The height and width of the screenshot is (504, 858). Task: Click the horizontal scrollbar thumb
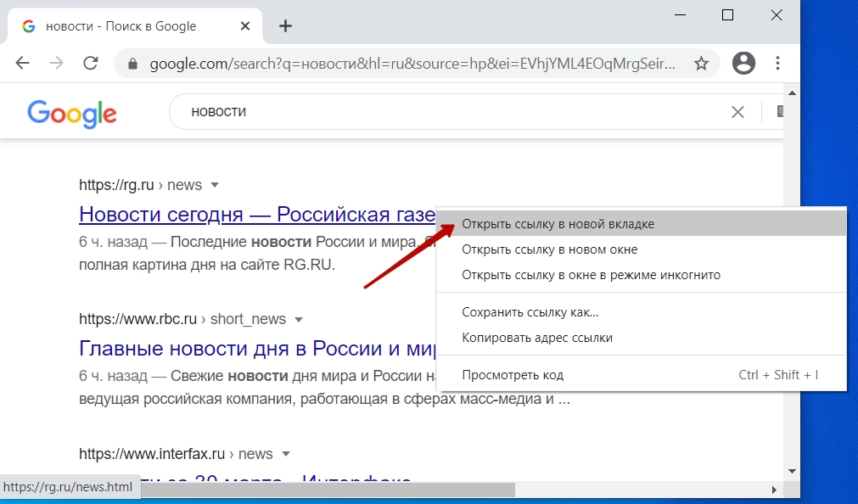328,490
